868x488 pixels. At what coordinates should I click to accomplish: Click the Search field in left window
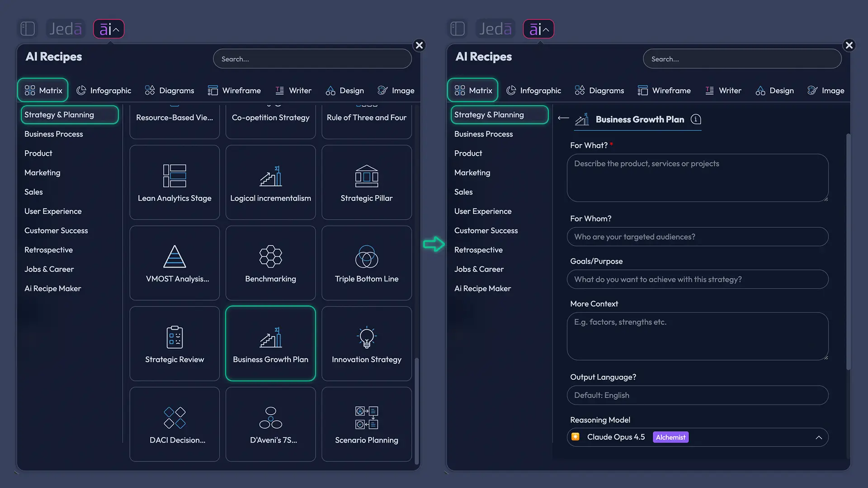tap(312, 59)
